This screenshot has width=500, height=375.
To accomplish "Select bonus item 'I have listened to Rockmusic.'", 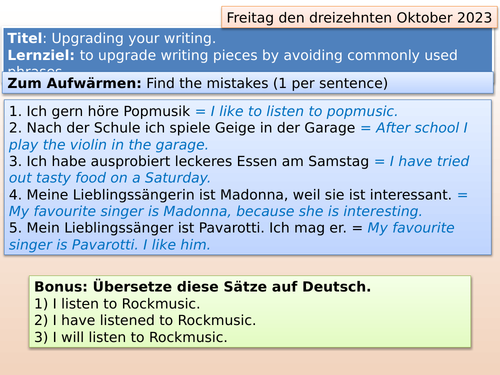I will 145,320.
